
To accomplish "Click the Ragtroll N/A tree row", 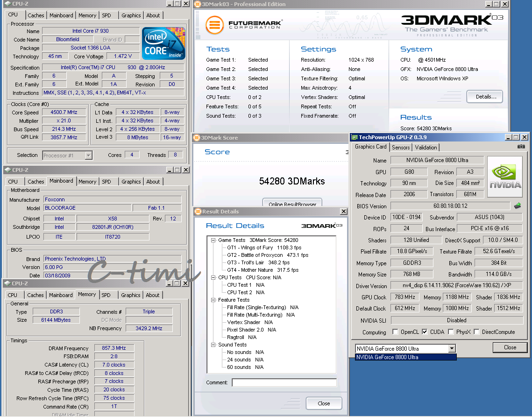I will pos(241,337).
